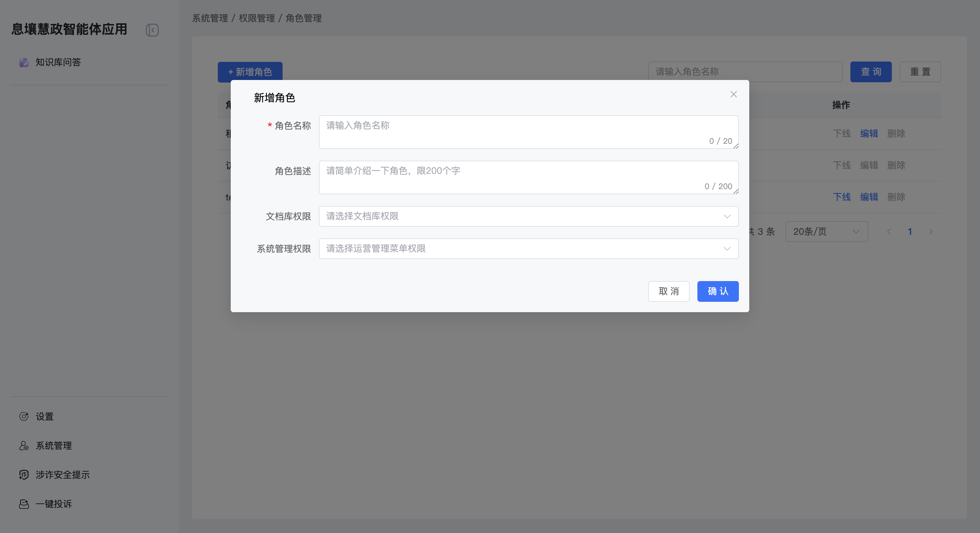980x533 pixels.
Task: Click the 系统管理 user icon
Action: tap(24, 446)
